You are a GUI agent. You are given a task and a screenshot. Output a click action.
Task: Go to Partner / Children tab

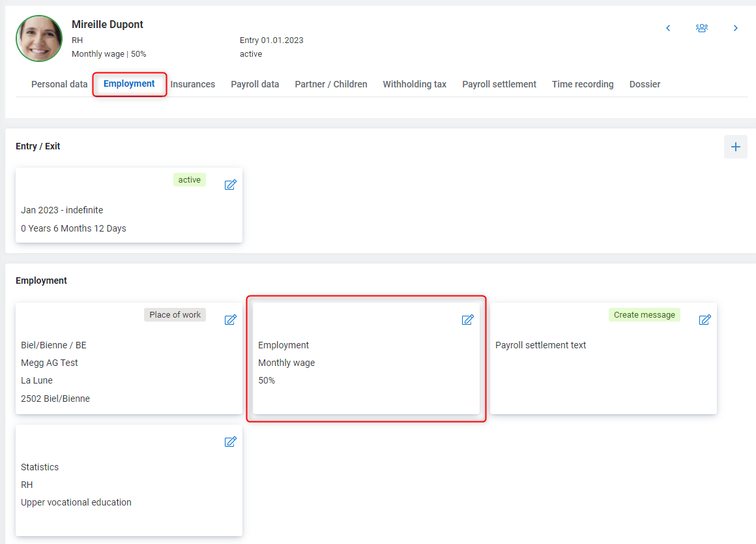tap(331, 84)
